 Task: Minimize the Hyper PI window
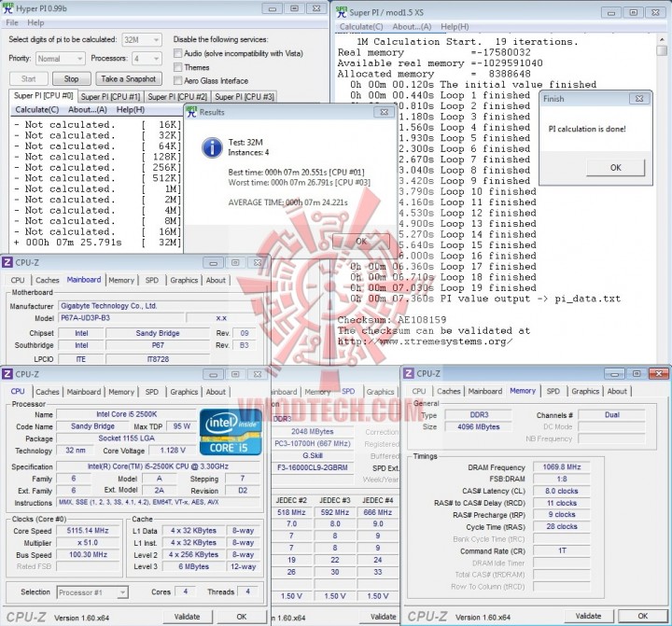(272, 8)
